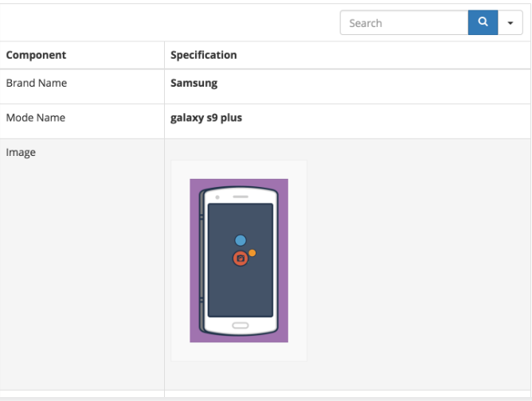Click the Specification column header
The width and height of the screenshot is (532, 401).
click(x=203, y=56)
